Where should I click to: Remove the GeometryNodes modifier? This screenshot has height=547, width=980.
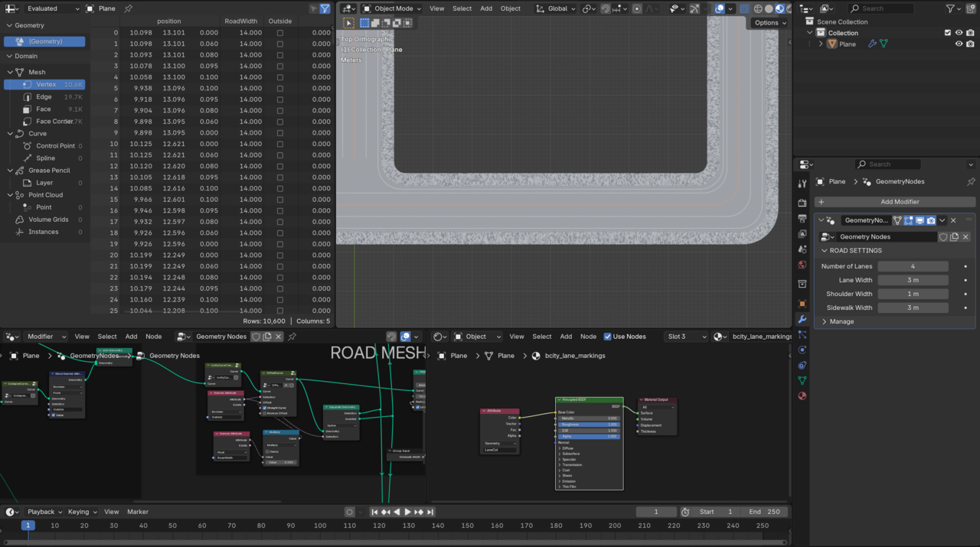(953, 220)
